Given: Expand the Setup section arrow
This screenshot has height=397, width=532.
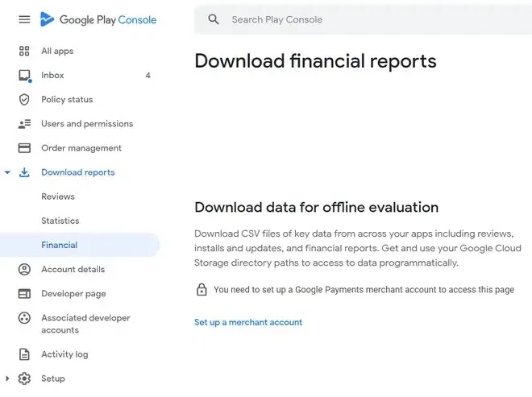Looking at the screenshot, I should (7, 378).
